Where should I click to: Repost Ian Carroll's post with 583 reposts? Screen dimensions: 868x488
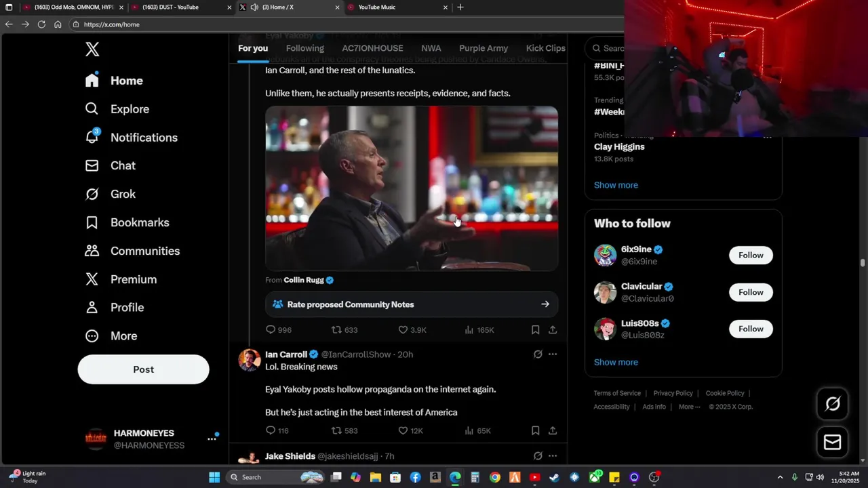[x=344, y=430]
